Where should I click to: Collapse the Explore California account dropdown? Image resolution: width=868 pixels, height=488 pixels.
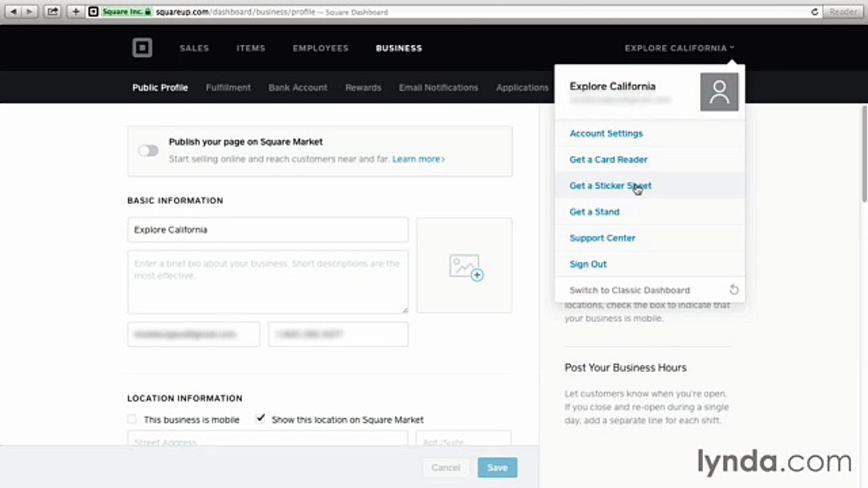point(679,48)
